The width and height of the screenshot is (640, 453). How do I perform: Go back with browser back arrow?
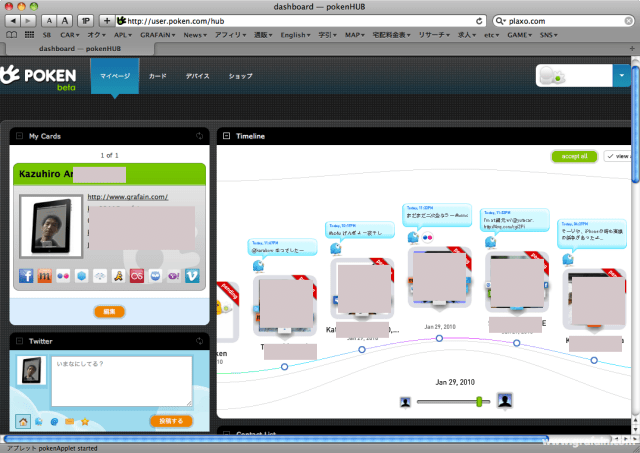(x=13, y=21)
